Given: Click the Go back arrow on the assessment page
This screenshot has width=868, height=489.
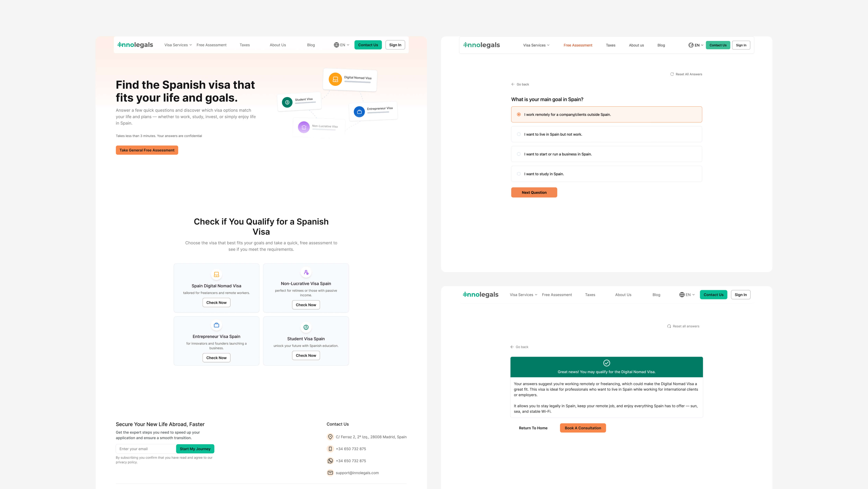Looking at the screenshot, I should [513, 84].
